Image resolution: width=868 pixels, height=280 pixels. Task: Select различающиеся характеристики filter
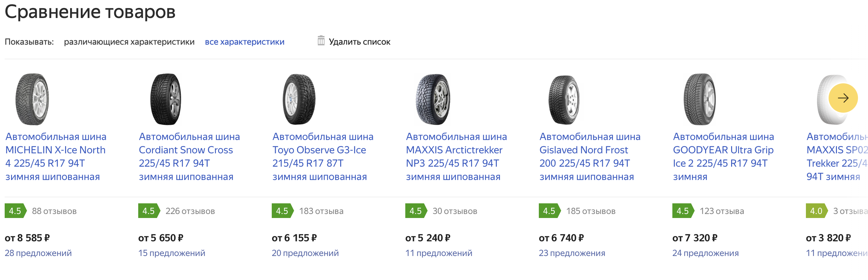[129, 42]
